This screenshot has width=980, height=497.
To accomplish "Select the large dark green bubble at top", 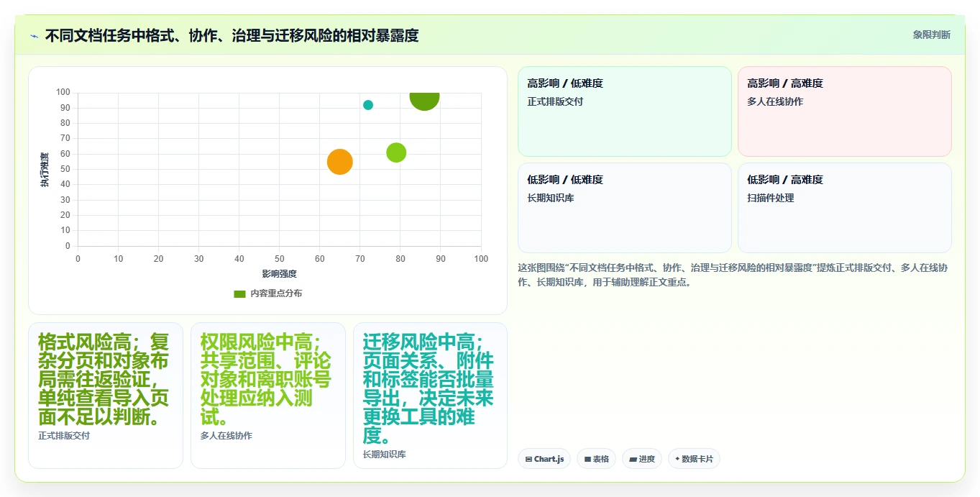I will (x=424, y=99).
